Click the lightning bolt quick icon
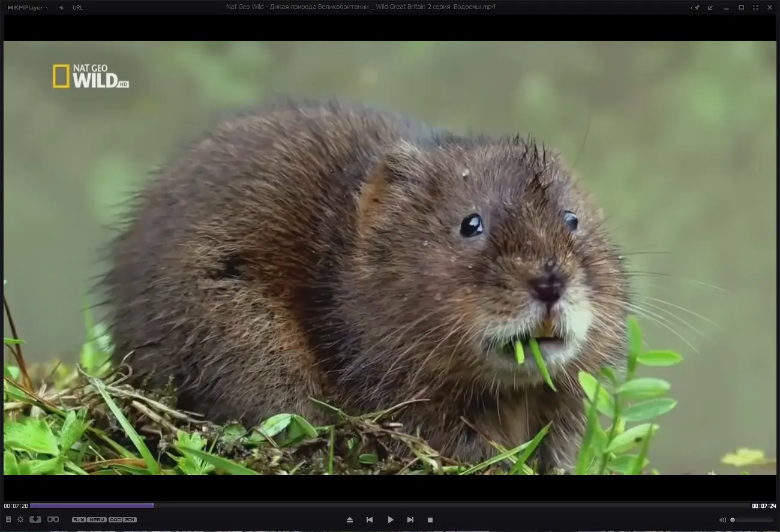Image resolution: width=780 pixels, height=532 pixels. click(61, 7)
